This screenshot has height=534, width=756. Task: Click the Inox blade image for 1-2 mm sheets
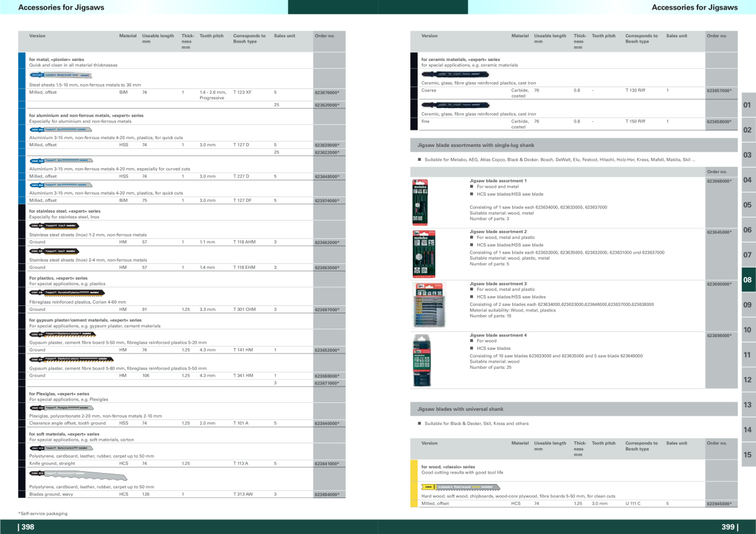[54, 226]
